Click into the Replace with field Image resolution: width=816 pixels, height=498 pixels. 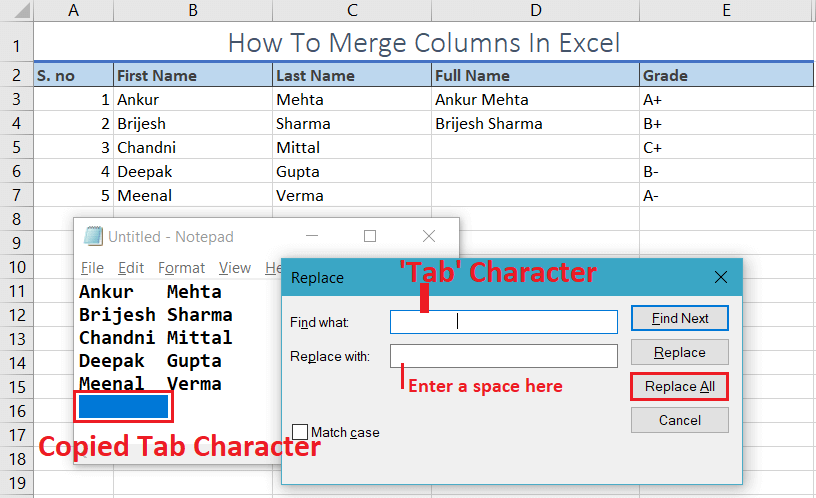[x=504, y=356]
